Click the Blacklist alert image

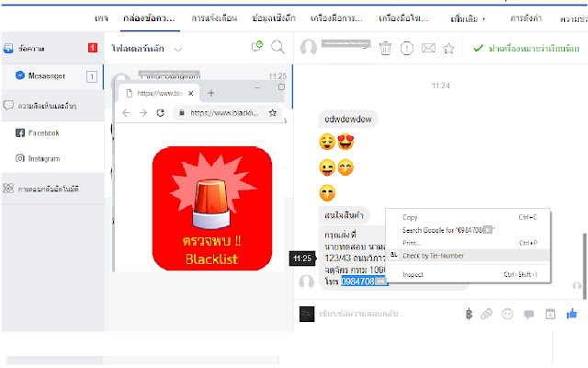click(212, 209)
